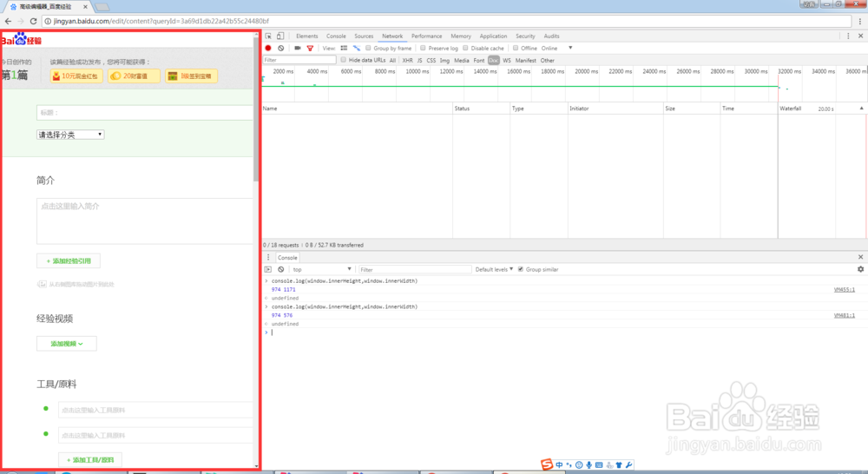Check Disable cache option
This screenshot has width=868, height=474.
click(465, 48)
